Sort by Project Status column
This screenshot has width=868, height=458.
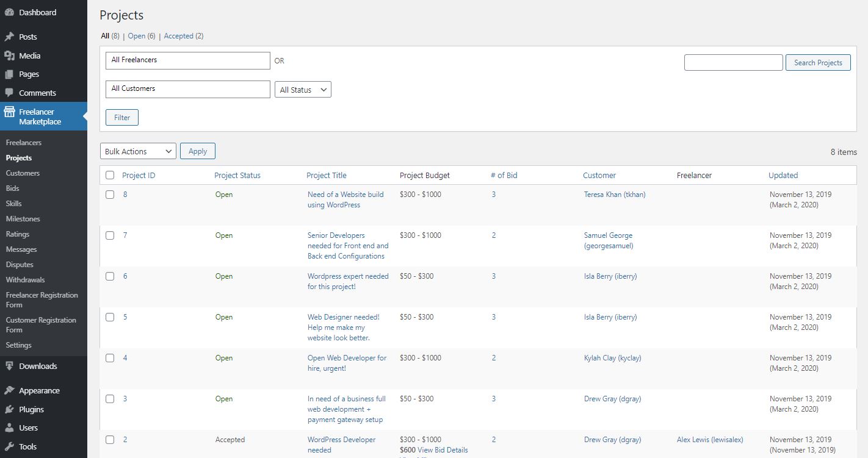237,175
